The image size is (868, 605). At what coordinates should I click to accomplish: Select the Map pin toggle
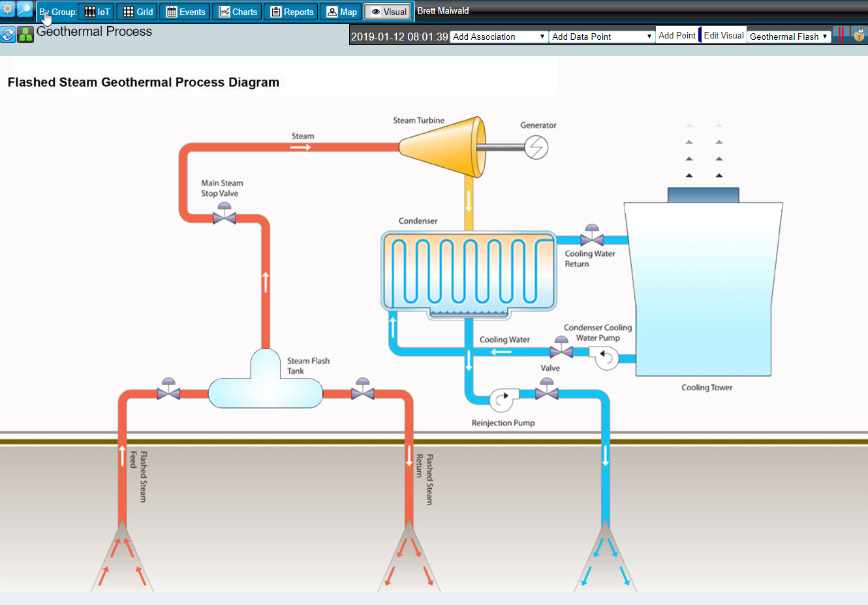(x=341, y=11)
